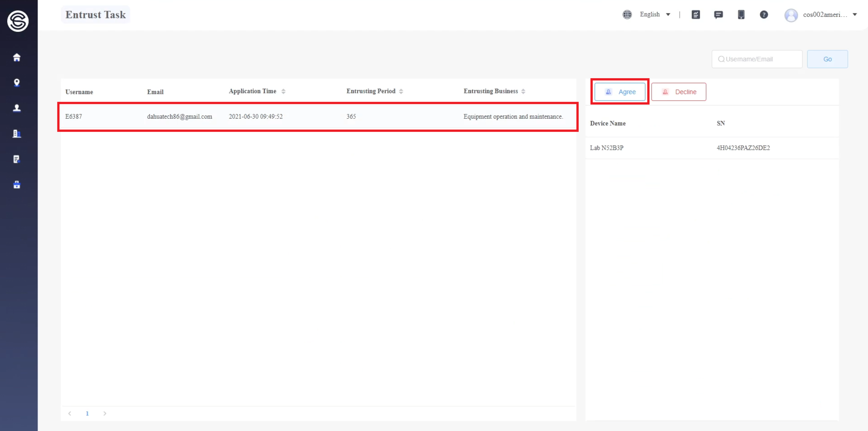Open the help question mark icon
This screenshot has width=868, height=431.
tap(763, 14)
